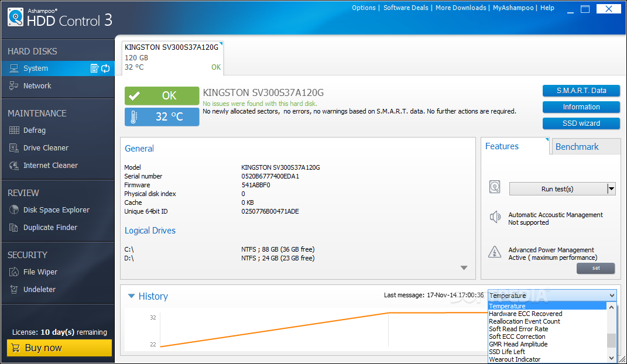Click the Internet Cleaner globe icon
The image size is (627, 364).
pyautogui.click(x=14, y=166)
